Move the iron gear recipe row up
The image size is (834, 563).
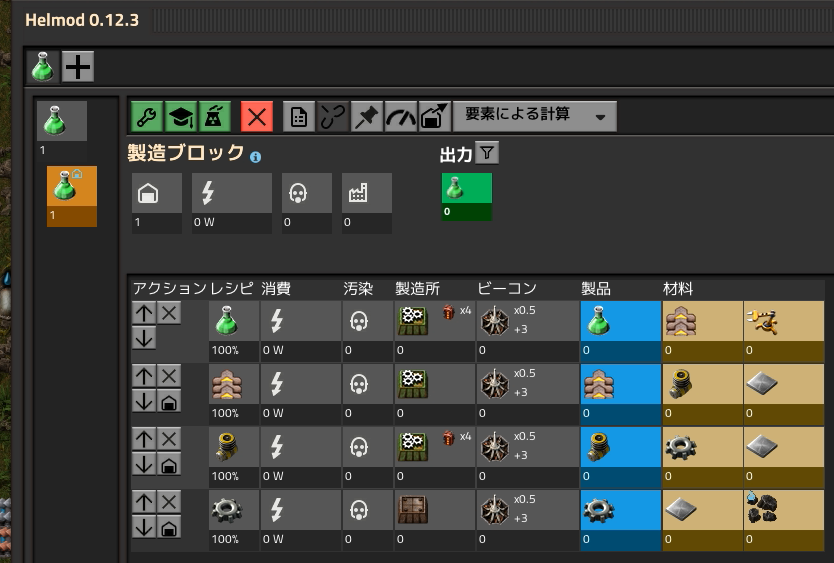(144, 502)
